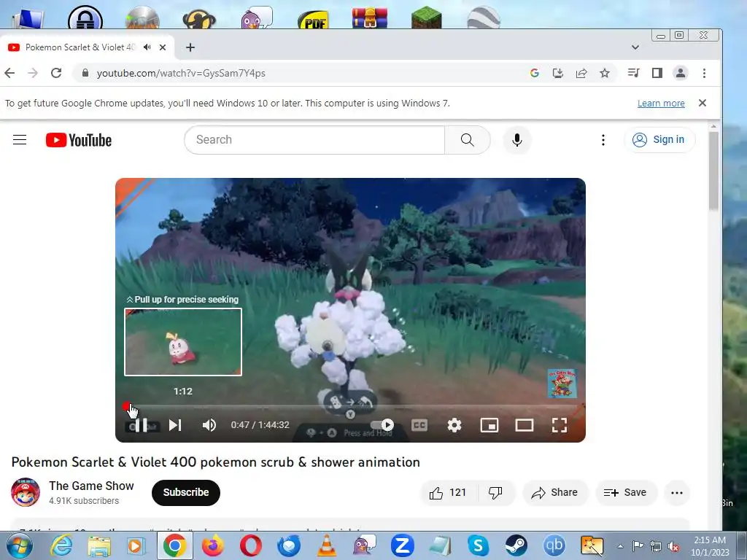Click the 1:12 seek preview thumbnail
747x560 pixels.
(183, 342)
